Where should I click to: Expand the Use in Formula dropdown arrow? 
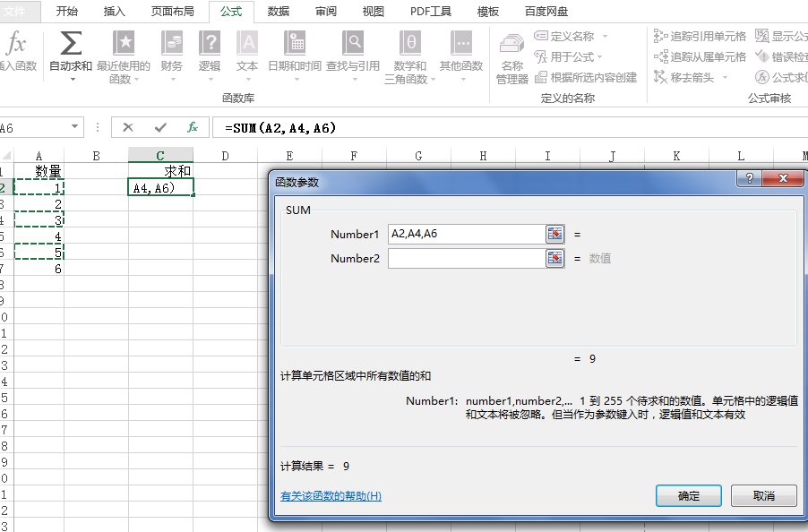coord(600,57)
